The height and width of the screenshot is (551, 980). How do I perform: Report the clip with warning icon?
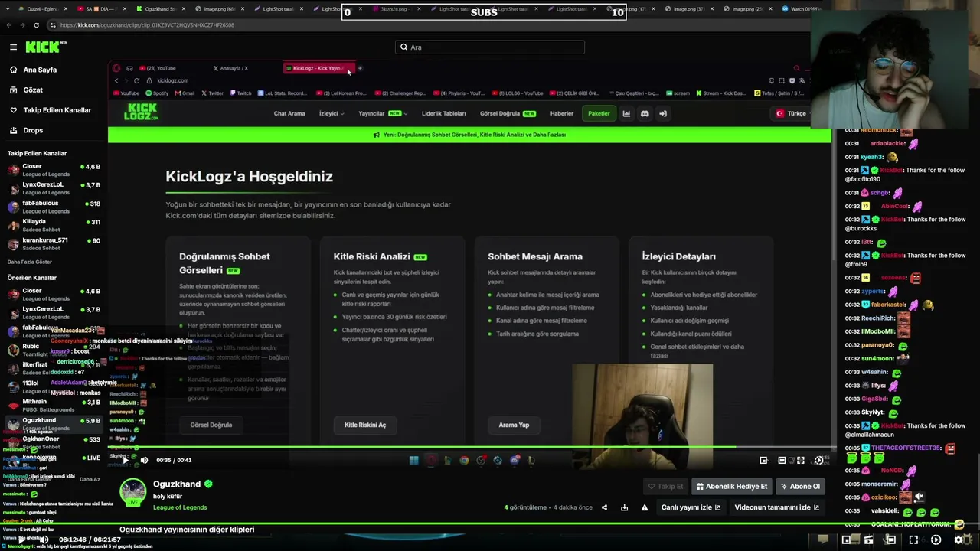645,507
